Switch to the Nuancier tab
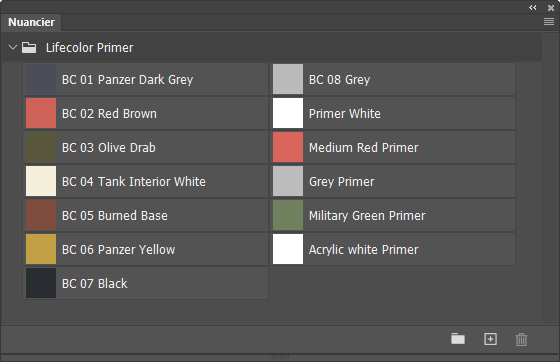Viewport: 560px width, 362px height. (31, 22)
